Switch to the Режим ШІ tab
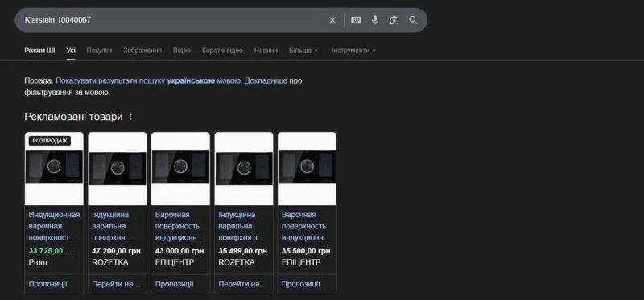The width and height of the screenshot is (644, 300). click(x=39, y=51)
